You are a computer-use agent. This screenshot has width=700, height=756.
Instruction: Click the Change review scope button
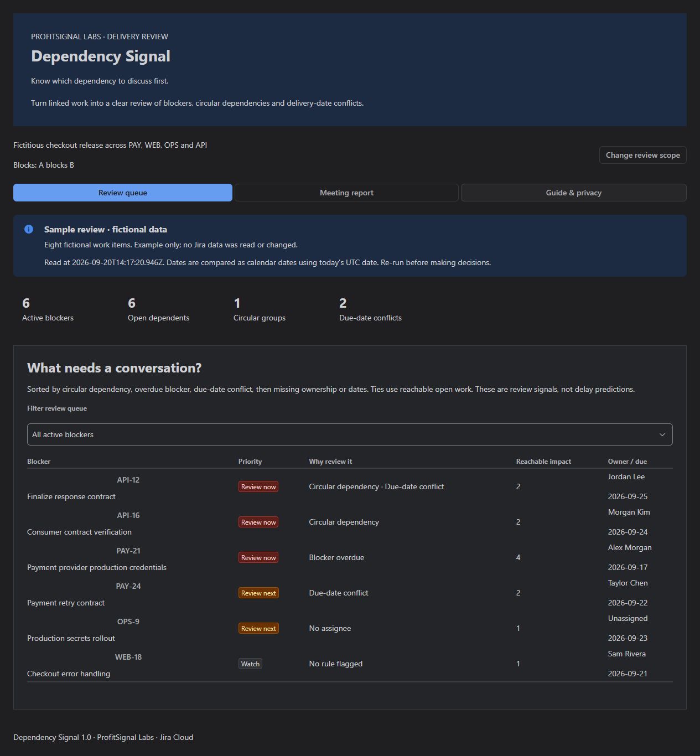pyautogui.click(x=642, y=155)
